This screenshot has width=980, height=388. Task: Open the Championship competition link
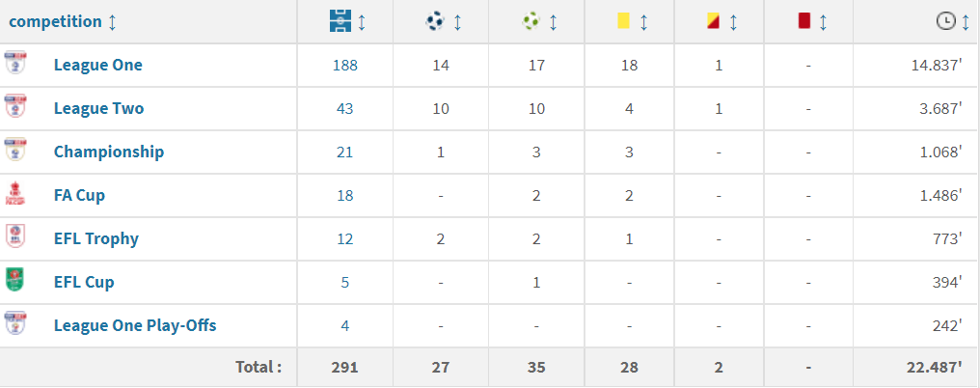point(109,152)
